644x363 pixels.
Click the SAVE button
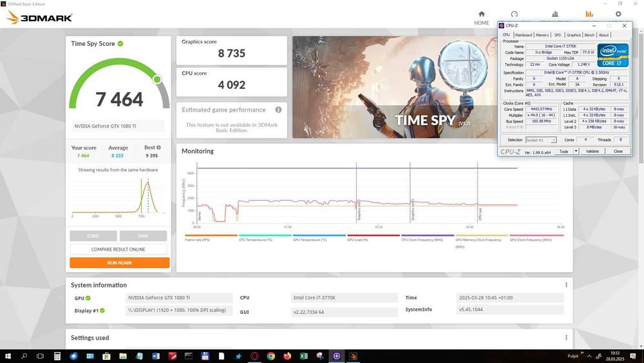144,236
